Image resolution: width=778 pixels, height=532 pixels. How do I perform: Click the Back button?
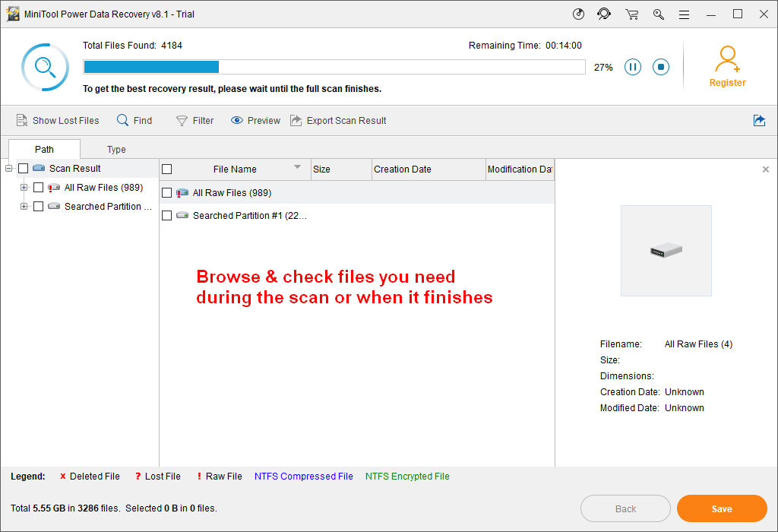coord(626,508)
